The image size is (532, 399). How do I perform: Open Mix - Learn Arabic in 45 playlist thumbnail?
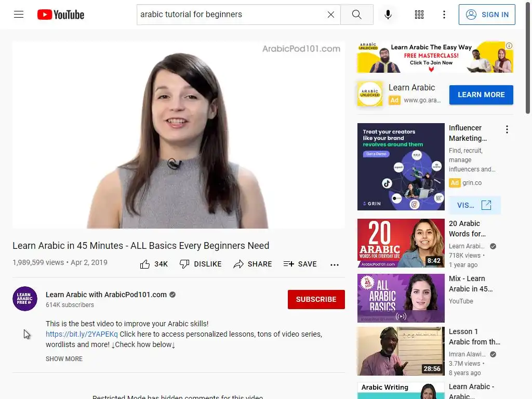401,298
